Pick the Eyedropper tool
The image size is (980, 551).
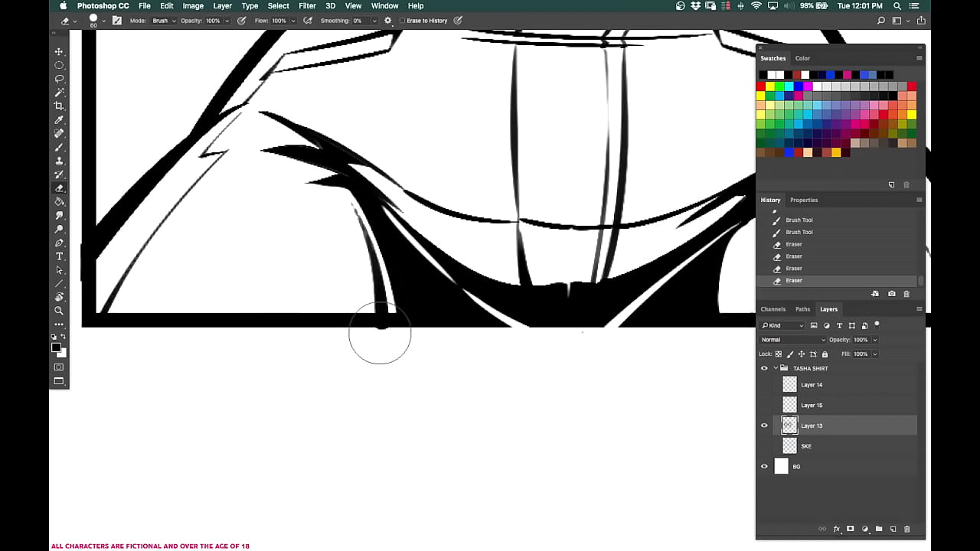59,120
